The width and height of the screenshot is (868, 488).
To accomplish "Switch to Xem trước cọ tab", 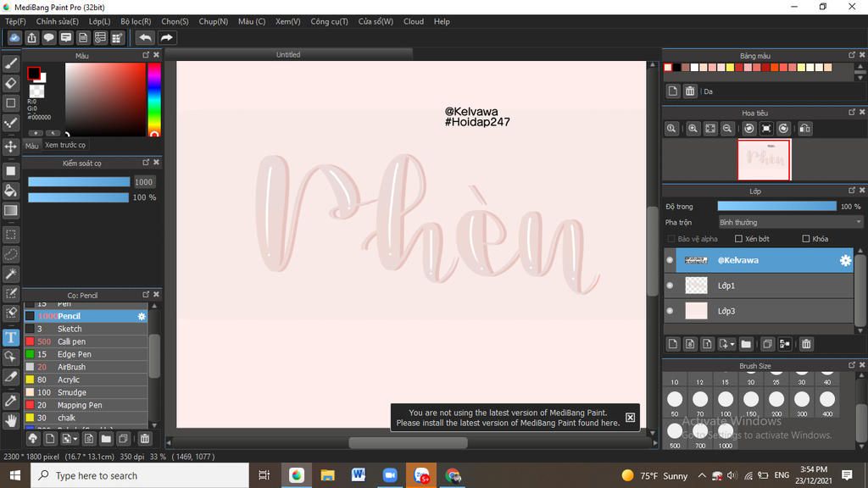I will click(65, 145).
